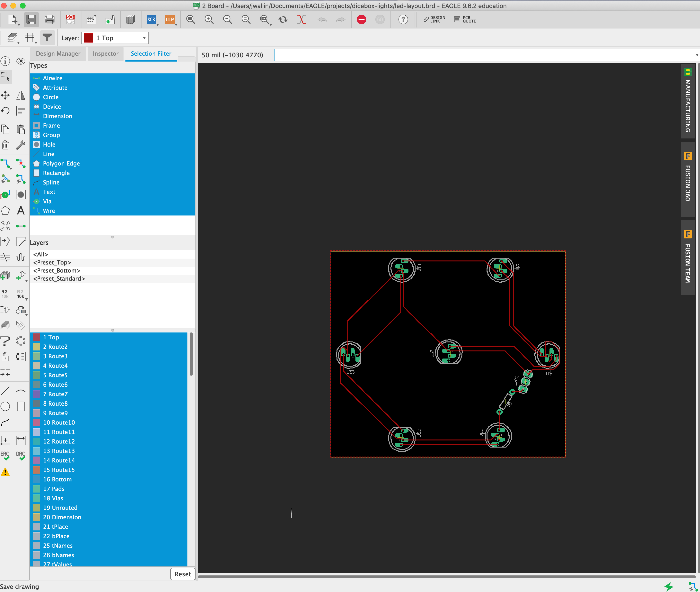Select the Text tool
The width and height of the screenshot is (700, 592).
pyautogui.click(x=21, y=211)
